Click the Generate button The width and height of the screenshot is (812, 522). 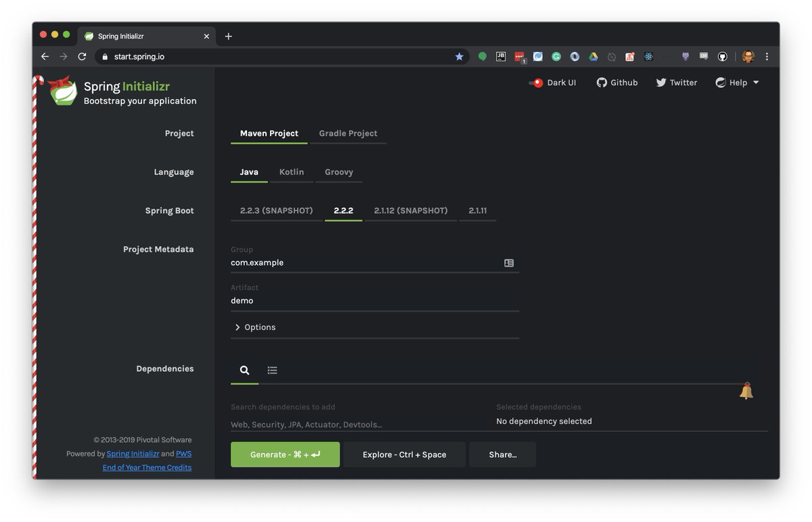click(x=286, y=455)
